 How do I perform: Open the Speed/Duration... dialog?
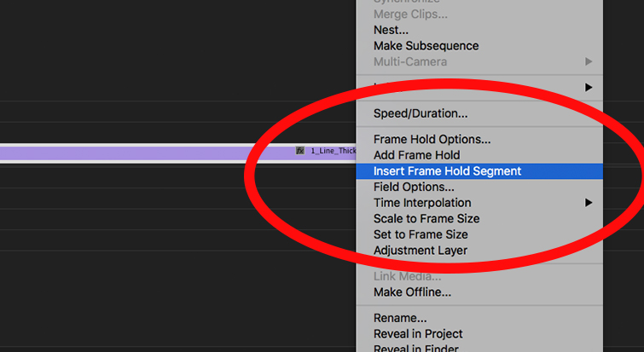coord(421,113)
